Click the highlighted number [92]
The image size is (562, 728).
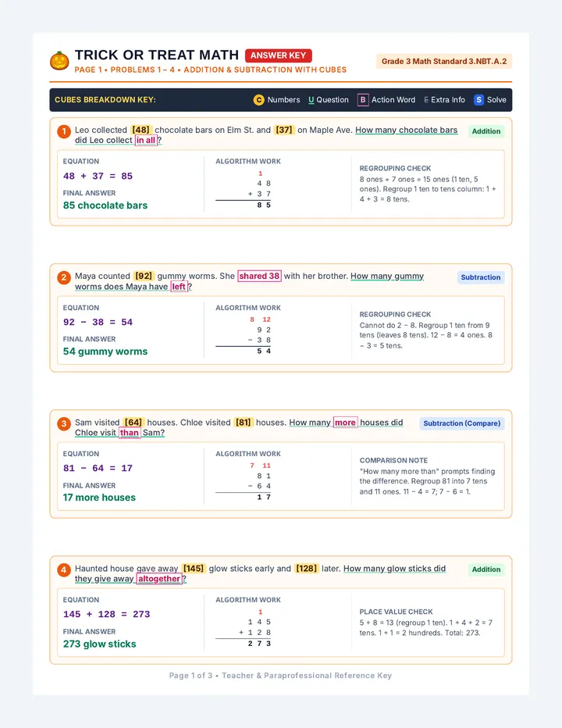[144, 277]
